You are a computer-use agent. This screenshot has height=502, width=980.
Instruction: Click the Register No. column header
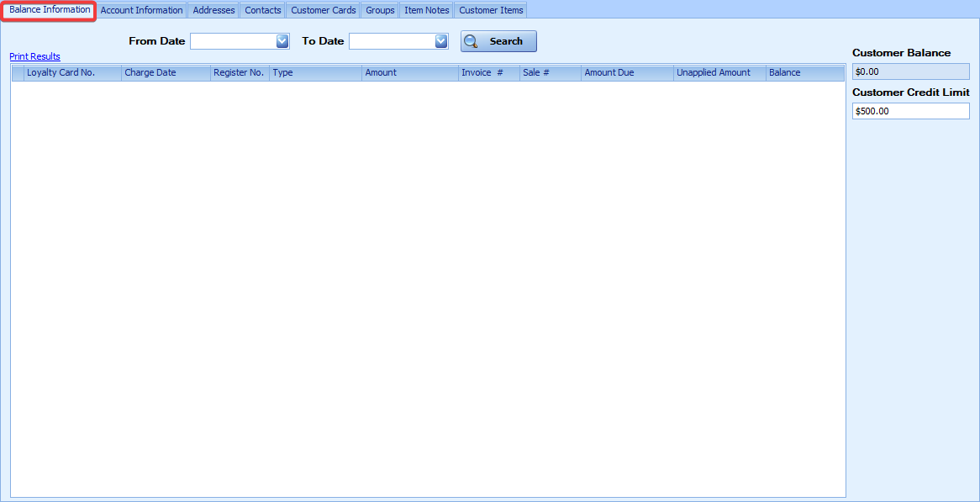239,73
